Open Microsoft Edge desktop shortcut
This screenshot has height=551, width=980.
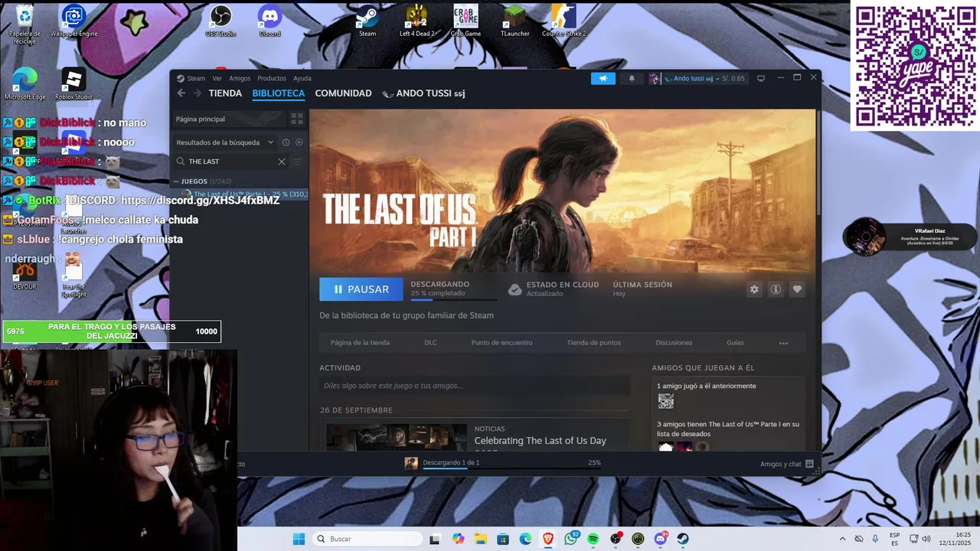(x=24, y=84)
